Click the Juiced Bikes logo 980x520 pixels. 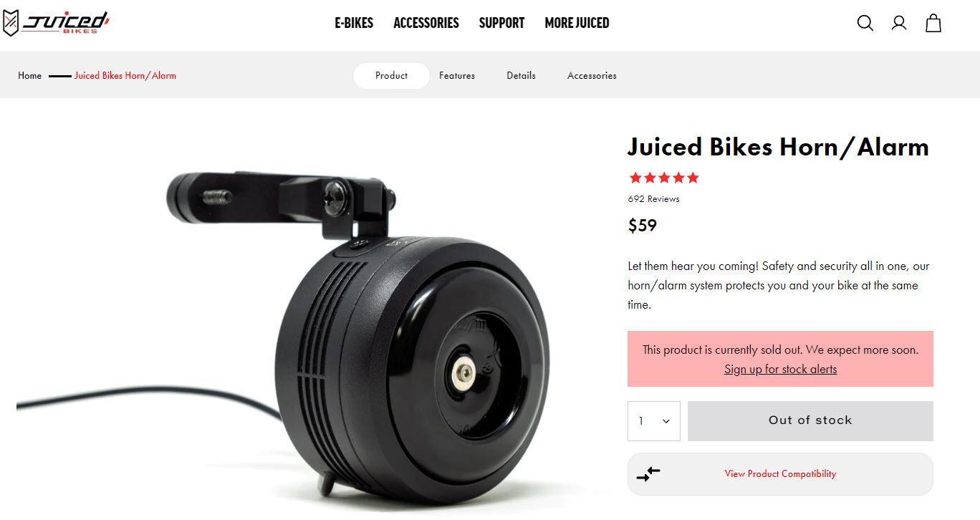[x=56, y=23]
